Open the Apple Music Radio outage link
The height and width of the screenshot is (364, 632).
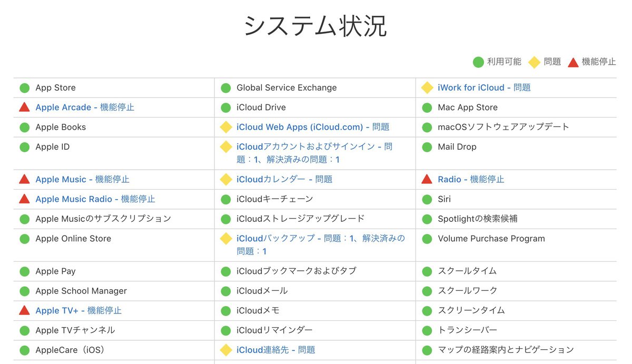(x=95, y=199)
